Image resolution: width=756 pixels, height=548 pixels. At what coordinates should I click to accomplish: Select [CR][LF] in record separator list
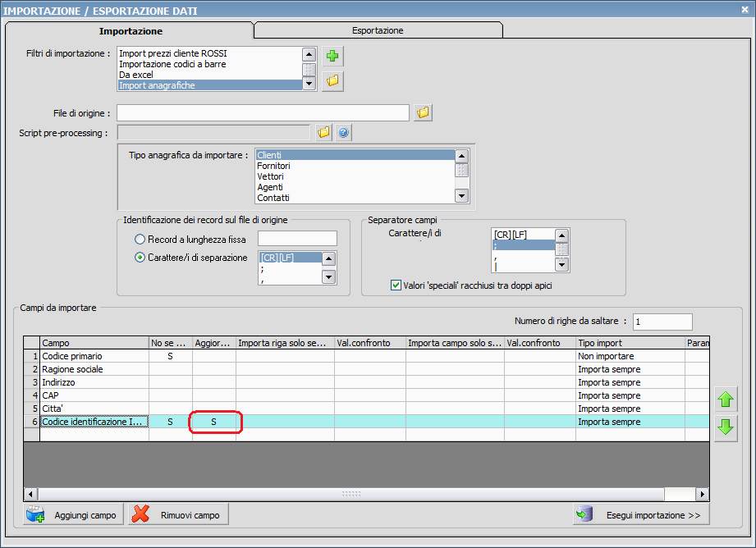point(291,258)
